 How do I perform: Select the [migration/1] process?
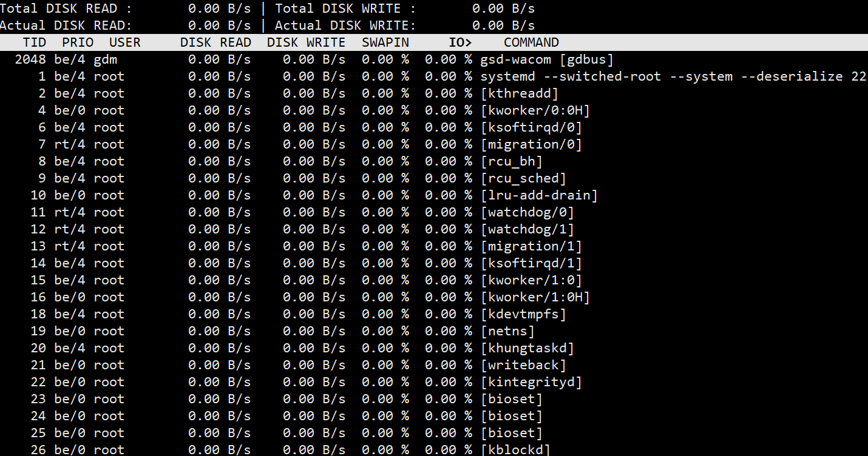tap(531, 246)
